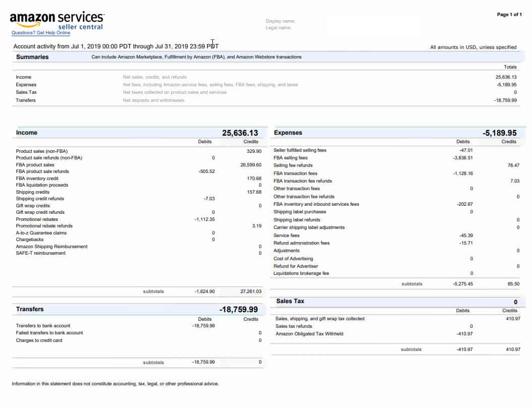Click the Income section heading
The width and height of the screenshot is (532, 409).
(x=27, y=133)
